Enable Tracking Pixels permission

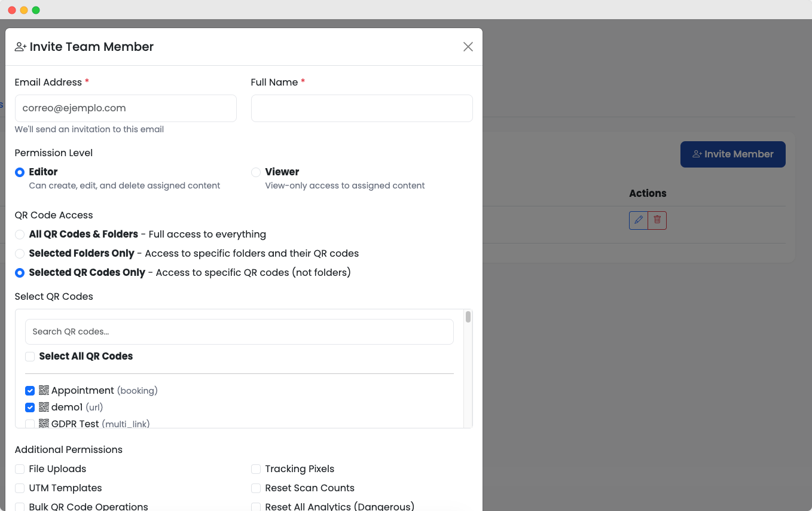point(256,469)
